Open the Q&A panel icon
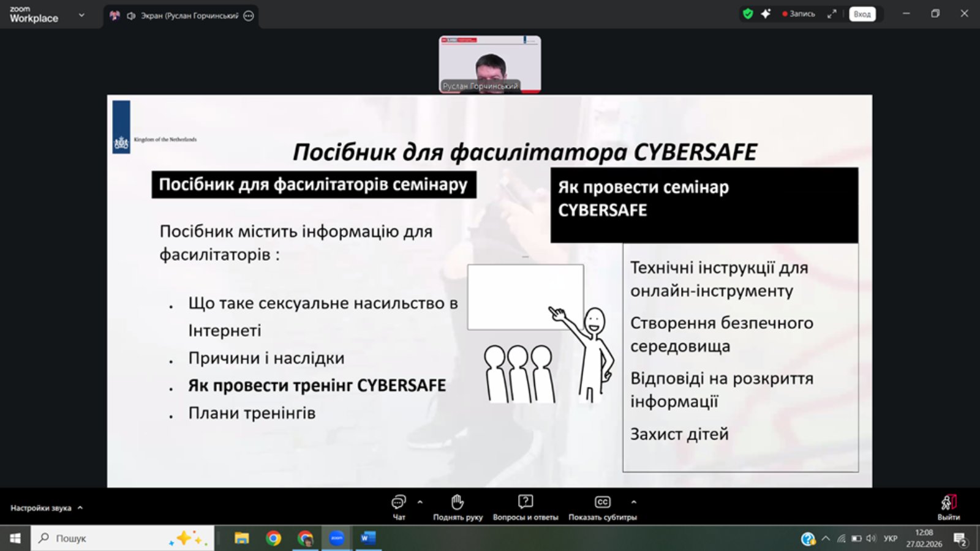Screen dimensions: 980x551 point(525,503)
